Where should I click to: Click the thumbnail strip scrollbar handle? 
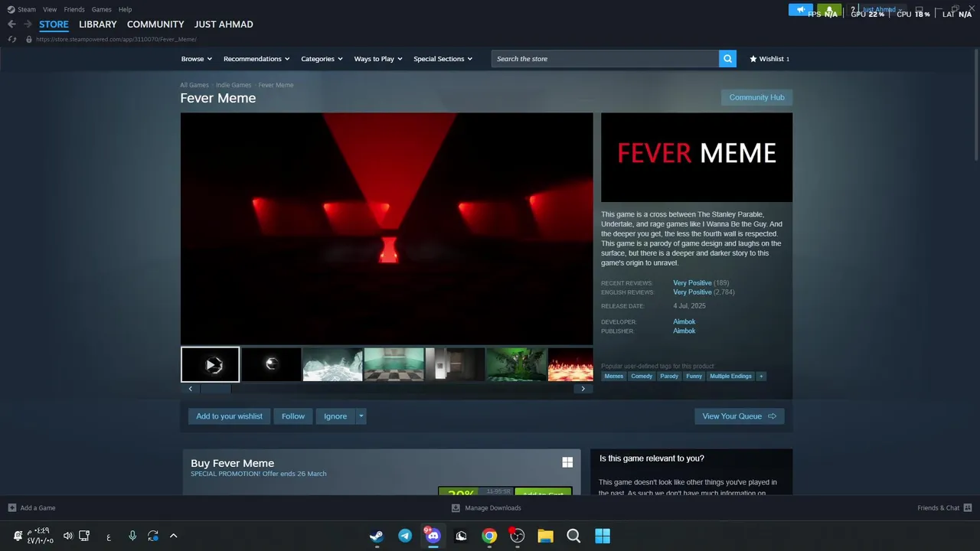[215, 389]
